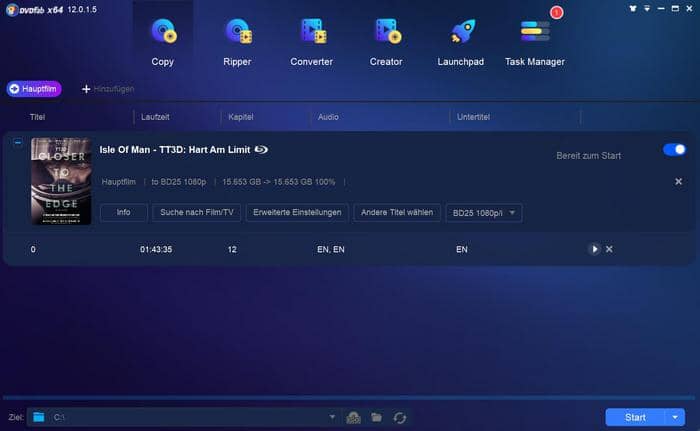
Task: Open the Info button
Action: point(124,213)
